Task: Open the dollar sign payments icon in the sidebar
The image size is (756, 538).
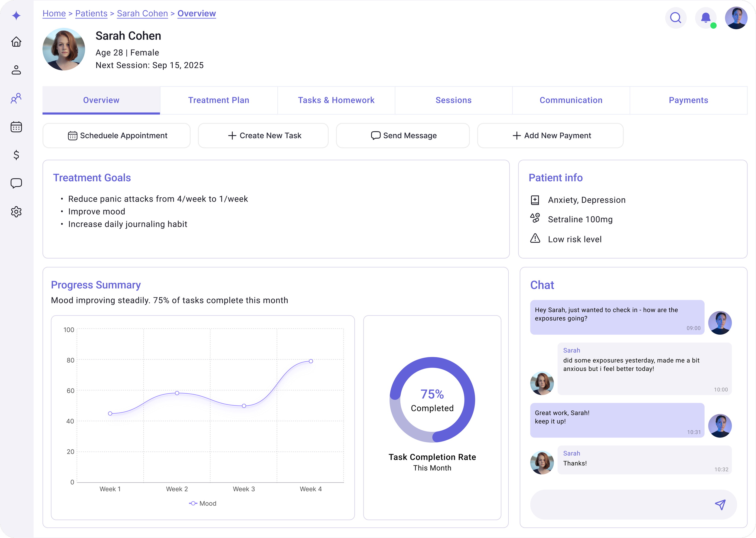Action: [x=16, y=155]
